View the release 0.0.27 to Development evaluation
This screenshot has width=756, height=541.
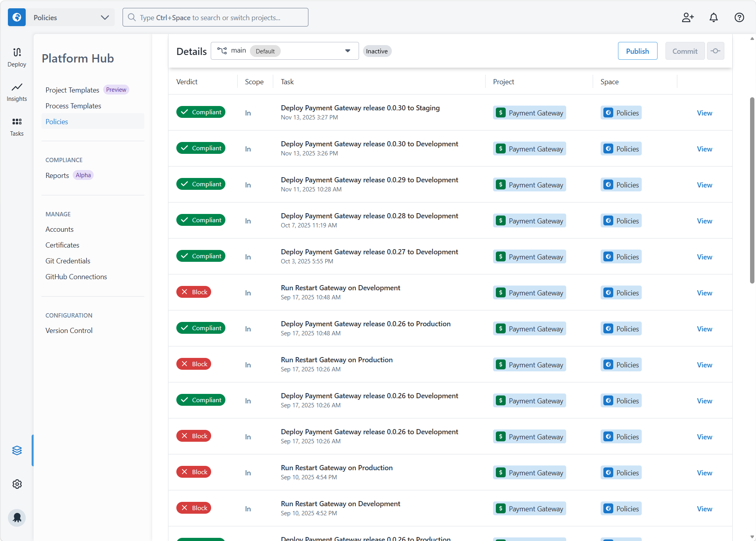704,257
